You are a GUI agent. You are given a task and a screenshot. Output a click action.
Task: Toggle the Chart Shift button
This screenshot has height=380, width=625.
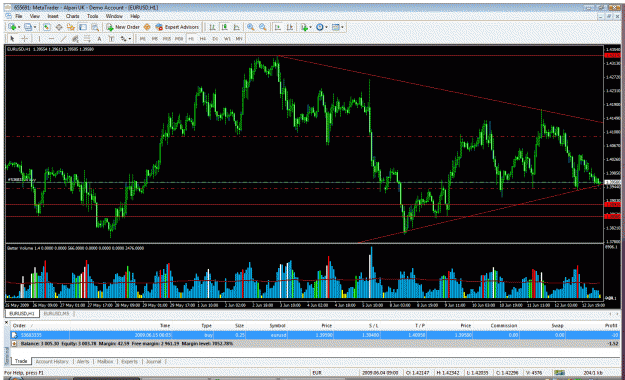[x=290, y=27]
